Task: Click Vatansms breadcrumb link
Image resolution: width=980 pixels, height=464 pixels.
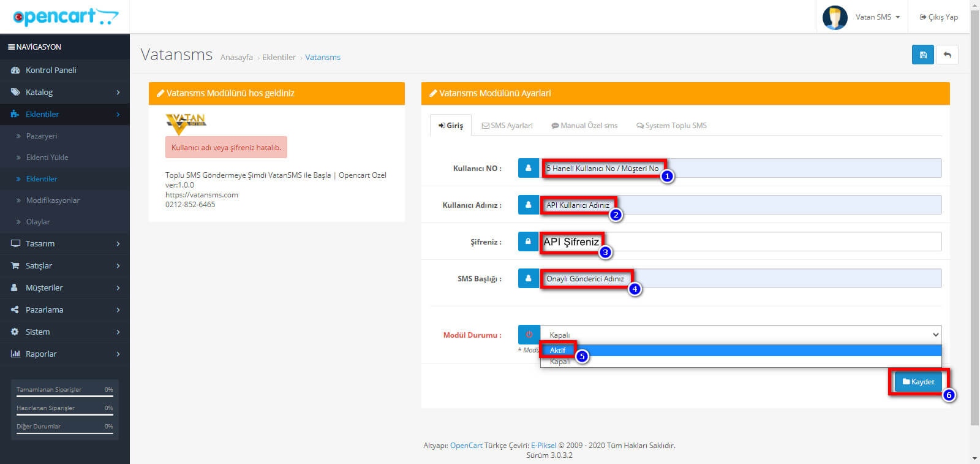Action: point(323,57)
